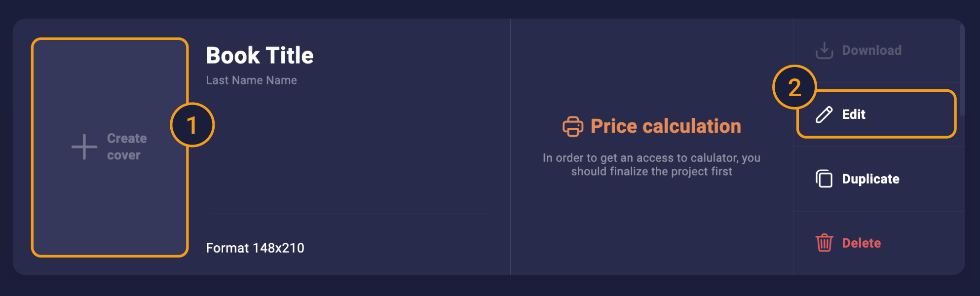Click the finalize project notice text
The image size is (980, 296).
point(651,164)
